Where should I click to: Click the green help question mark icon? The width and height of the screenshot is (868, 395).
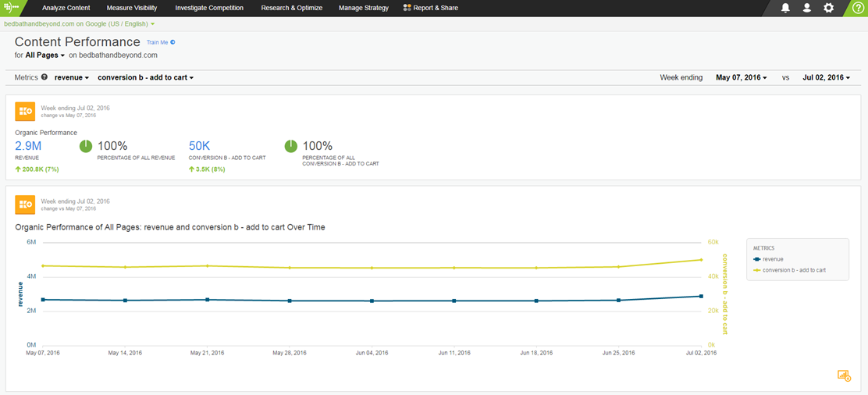click(x=858, y=9)
